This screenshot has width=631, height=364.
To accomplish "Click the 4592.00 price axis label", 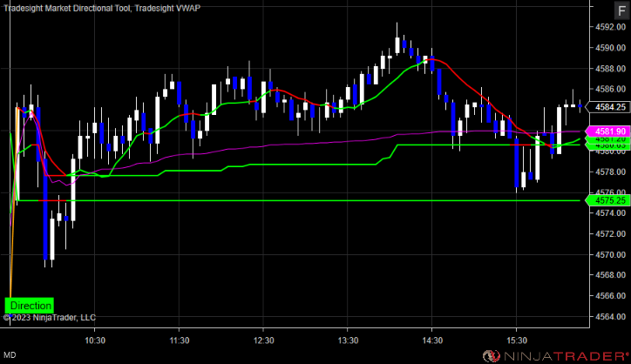I will [x=610, y=27].
